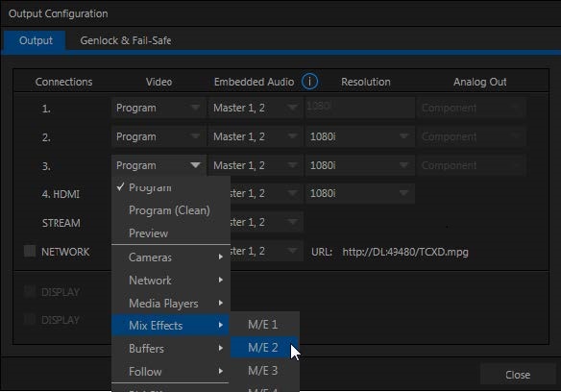The width and height of the screenshot is (561, 392).
Task: Choose Preview from the video menu
Action: pos(171,233)
